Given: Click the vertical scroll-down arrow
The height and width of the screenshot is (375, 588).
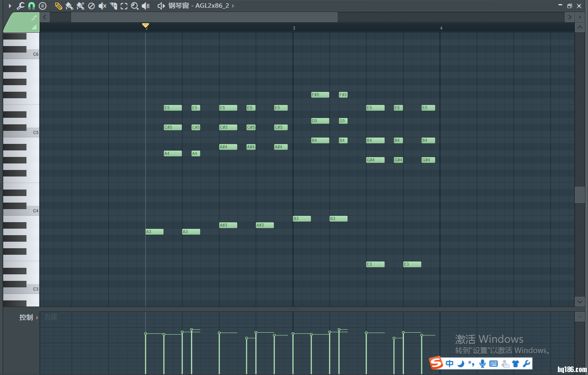Looking at the screenshot, I should pos(579,302).
